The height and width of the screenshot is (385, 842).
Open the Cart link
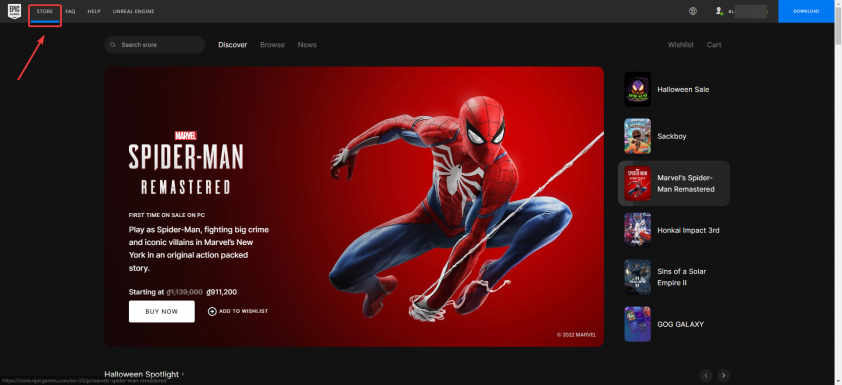pyautogui.click(x=714, y=45)
